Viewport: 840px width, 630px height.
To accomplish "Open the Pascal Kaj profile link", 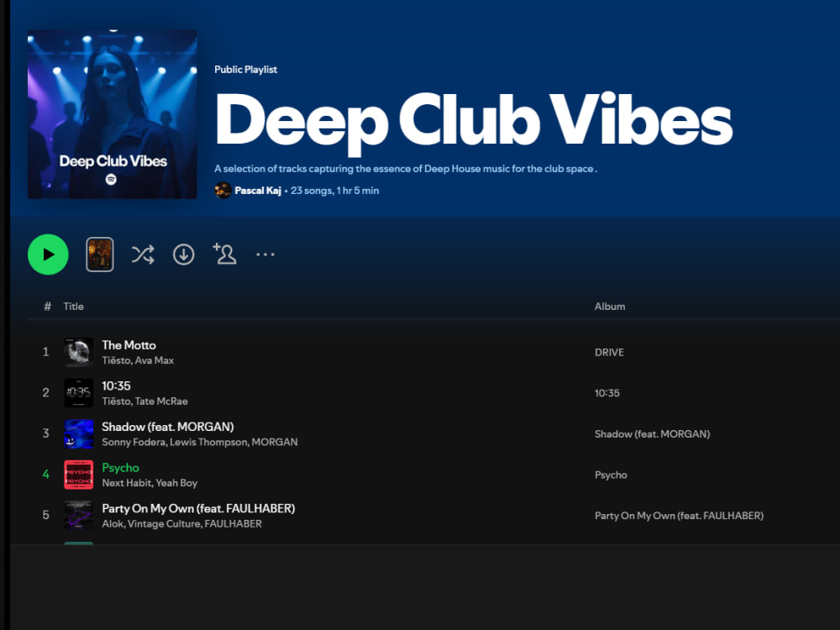I will click(258, 191).
